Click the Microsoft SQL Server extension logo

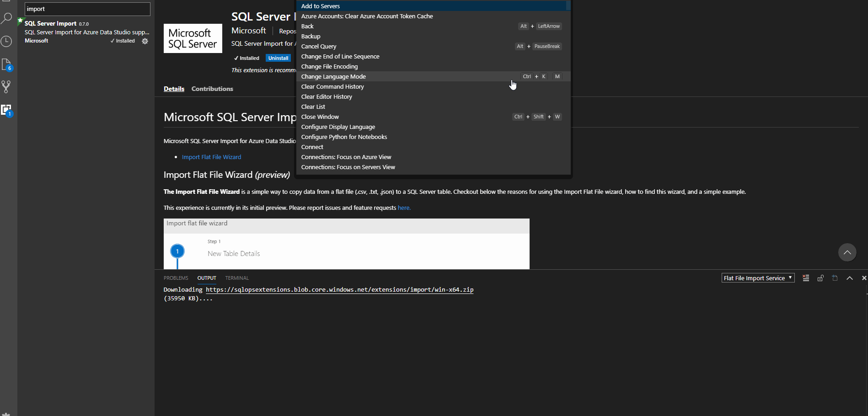[x=192, y=38]
